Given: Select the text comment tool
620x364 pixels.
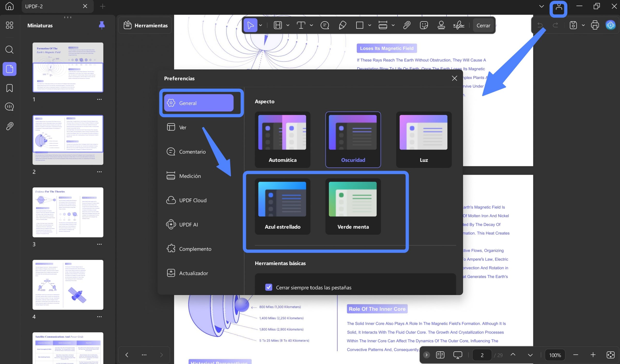Looking at the screenshot, I should [301, 25].
